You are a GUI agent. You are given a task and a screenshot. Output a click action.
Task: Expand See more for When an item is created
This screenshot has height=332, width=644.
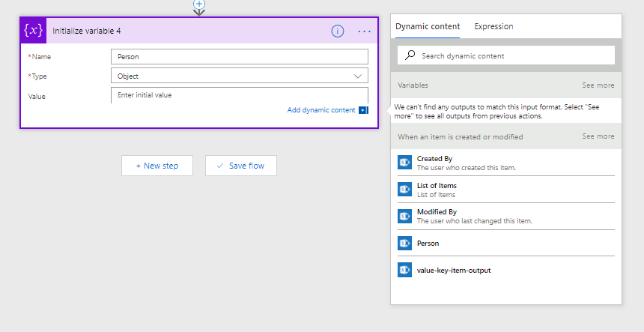pyautogui.click(x=598, y=136)
